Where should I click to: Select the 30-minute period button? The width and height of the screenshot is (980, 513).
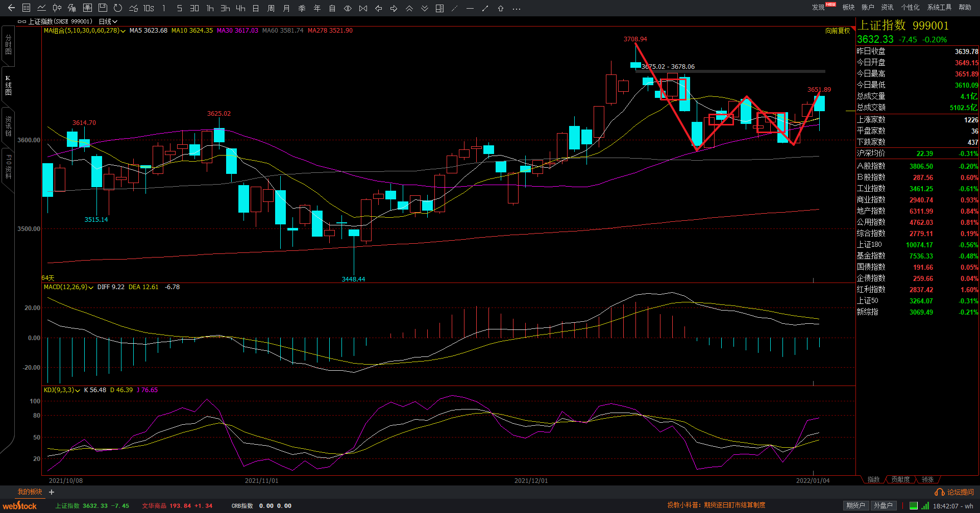(194, 8)
